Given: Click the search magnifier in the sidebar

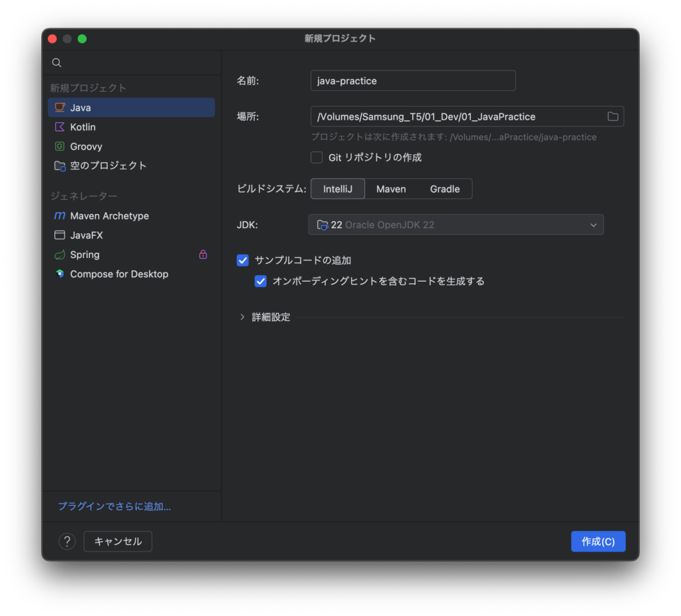Looking at the screenshot, I should click(x=57, y=62).
